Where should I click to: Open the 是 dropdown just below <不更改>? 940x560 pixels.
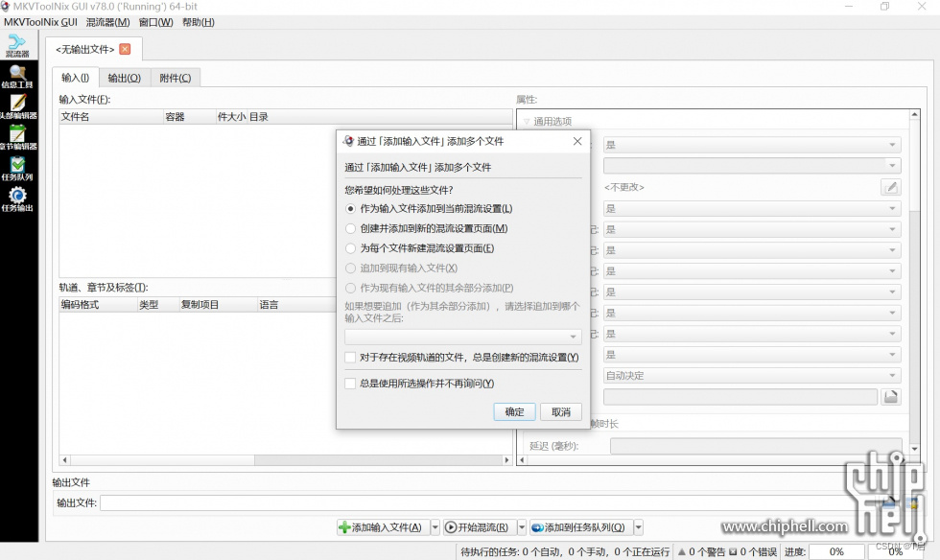pos(752,209)
